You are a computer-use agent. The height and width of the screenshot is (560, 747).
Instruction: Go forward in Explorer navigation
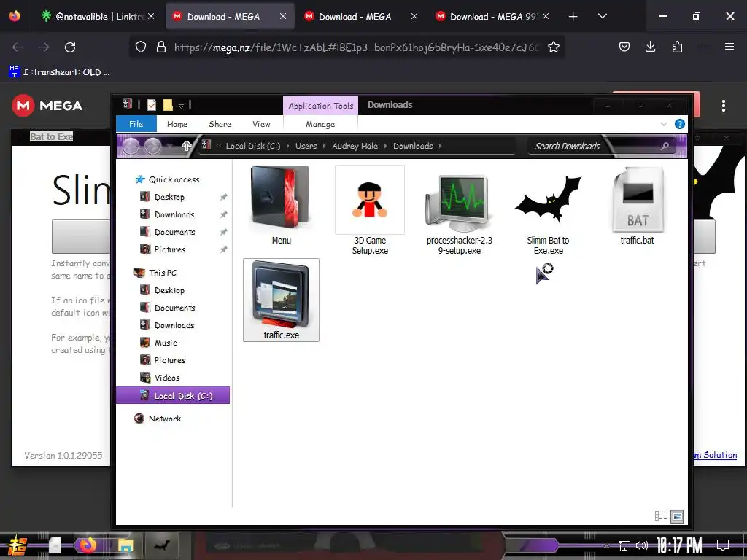pyautogui.click(x=153, y=146)
